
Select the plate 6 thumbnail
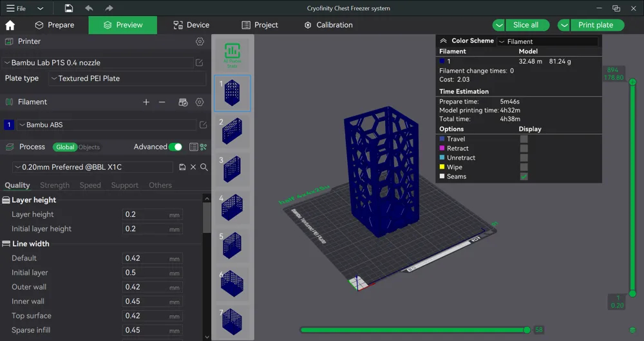pyautogui.click(x=232, y=283)
